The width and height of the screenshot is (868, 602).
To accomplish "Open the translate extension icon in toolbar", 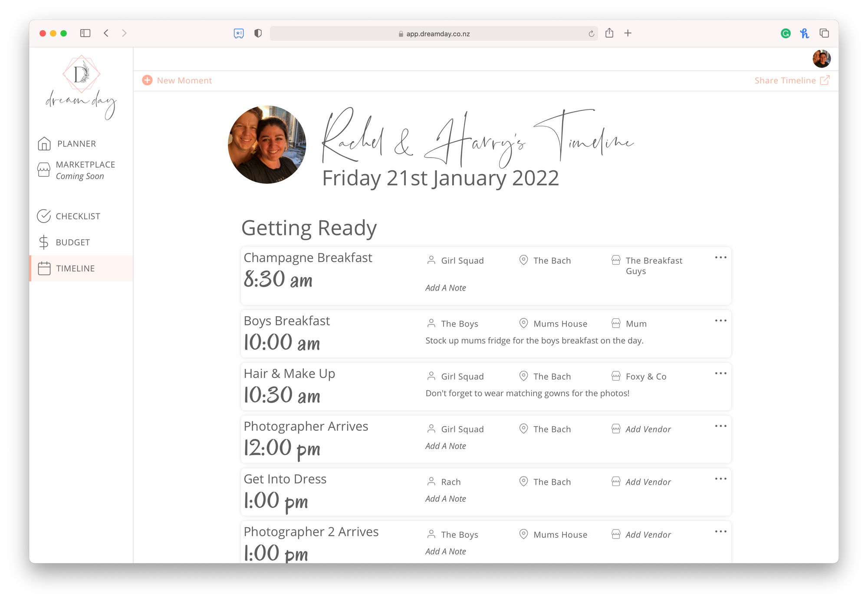I will click(239, 33).
